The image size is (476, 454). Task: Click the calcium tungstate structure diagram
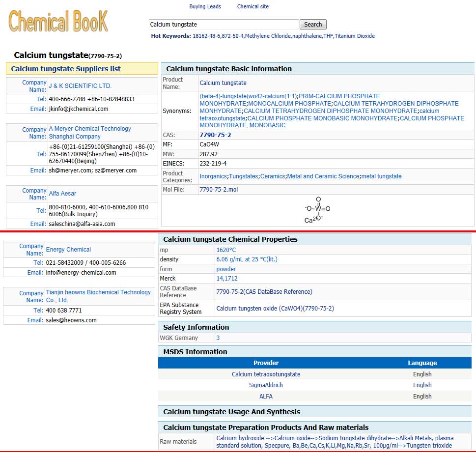click(x=317, y=210)
